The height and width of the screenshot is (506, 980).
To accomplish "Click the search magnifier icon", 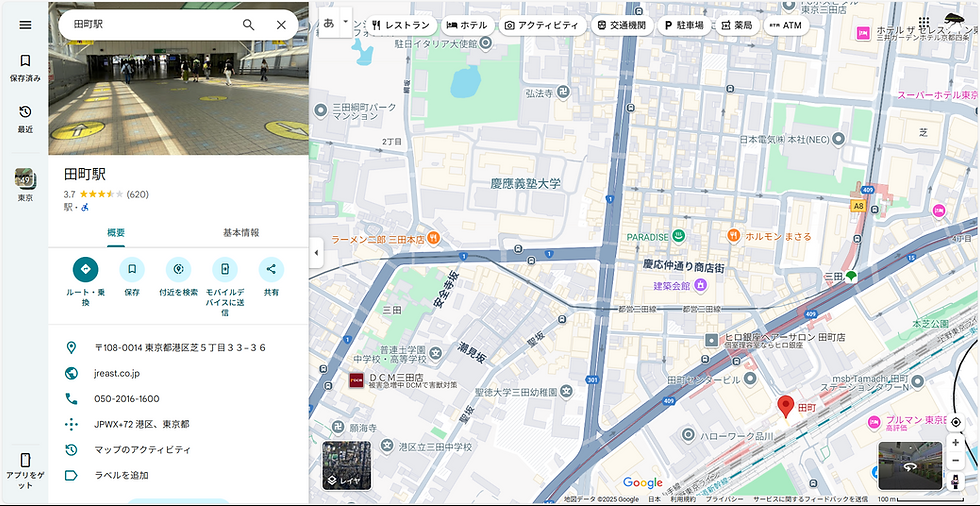I will [x=249, y=25].
